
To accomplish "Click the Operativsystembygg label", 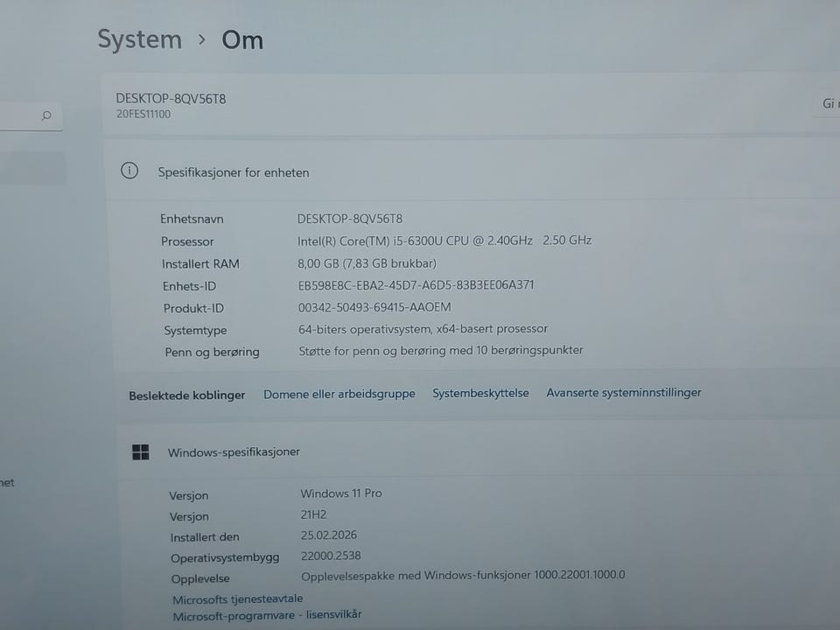I will tap(225, 558).
